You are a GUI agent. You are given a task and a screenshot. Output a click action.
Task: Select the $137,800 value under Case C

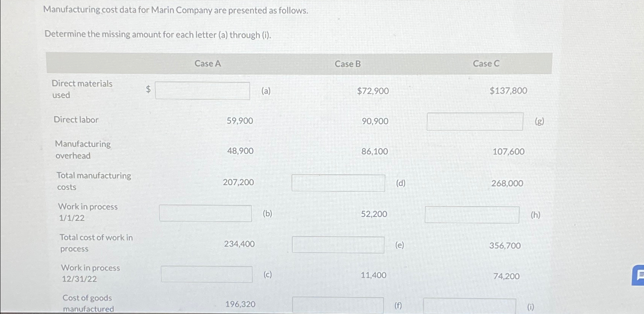(x=508, y=91)
